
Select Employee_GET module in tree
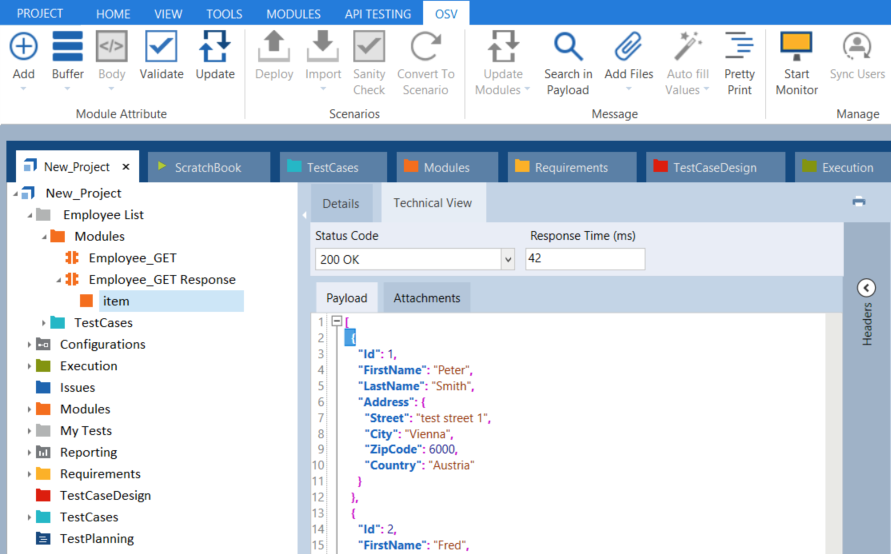point(132,258)
